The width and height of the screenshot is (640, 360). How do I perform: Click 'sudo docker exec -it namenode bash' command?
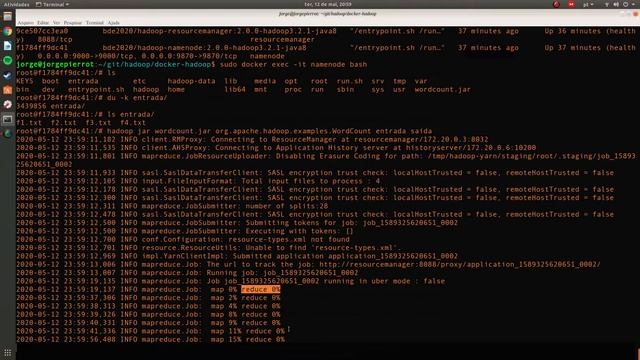[x=293, y=64]
